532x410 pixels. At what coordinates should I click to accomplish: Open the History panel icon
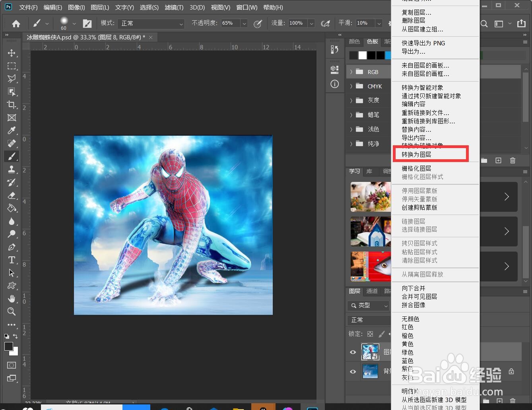point(335,49)
